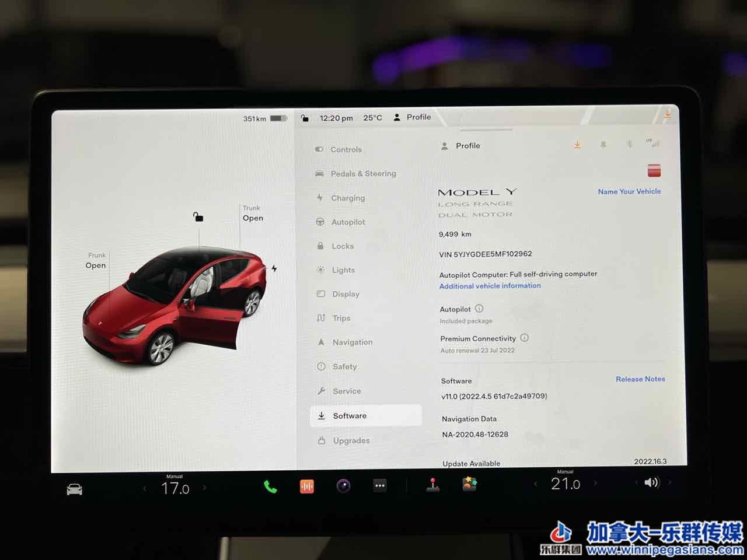The width and height of the screenshot is (747, 560).
Task: Tap software version v11.0 (2022.4.5) text
Action: (x=494, y=396)
